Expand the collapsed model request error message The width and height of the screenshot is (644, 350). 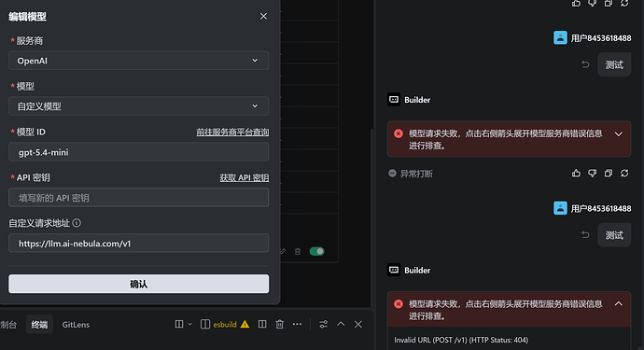point(619,133)
